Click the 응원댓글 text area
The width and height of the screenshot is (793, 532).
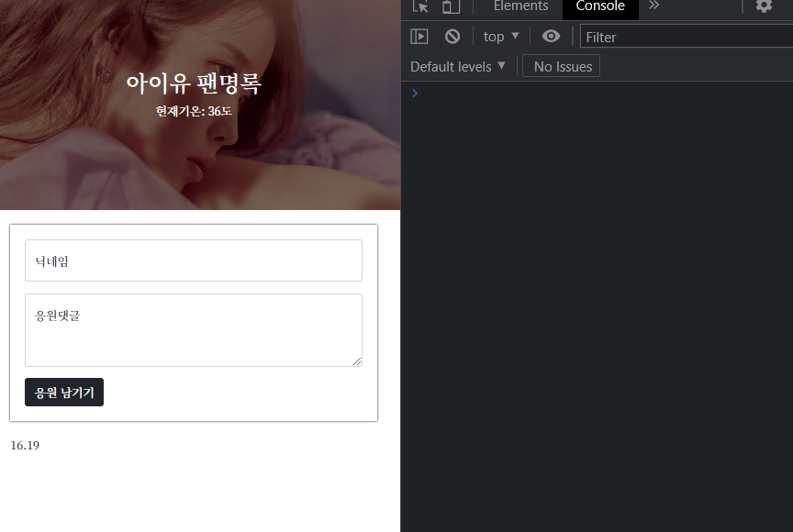coord(194,330)
